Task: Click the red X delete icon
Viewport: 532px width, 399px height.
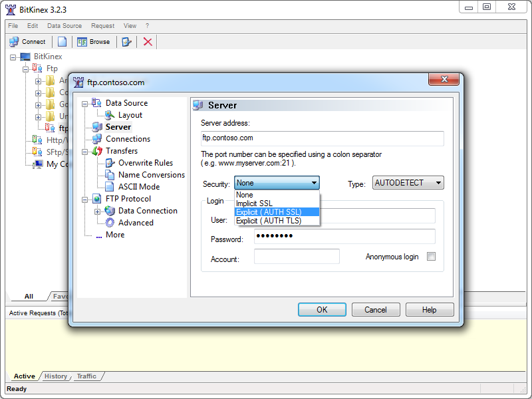Action: coord(148,41)
